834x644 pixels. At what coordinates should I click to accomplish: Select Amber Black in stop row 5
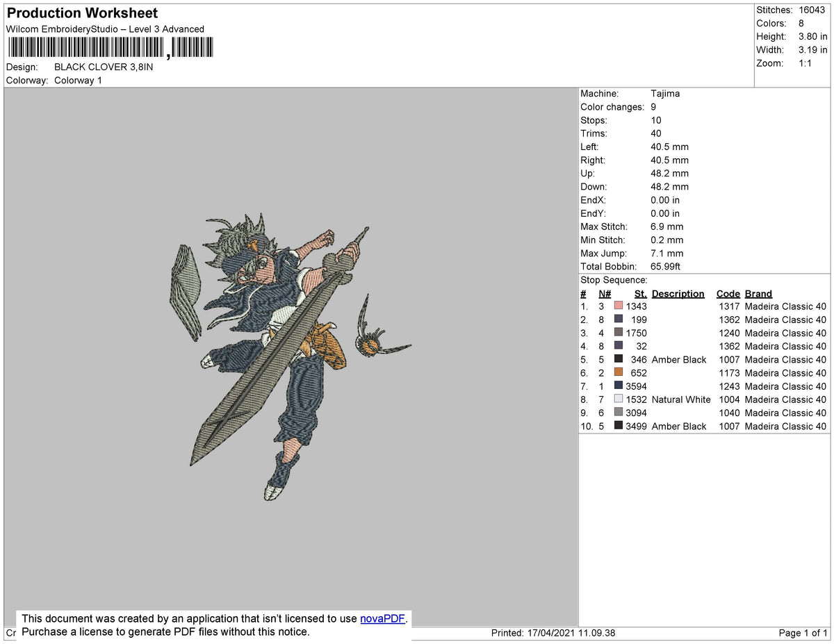point(679,360)
